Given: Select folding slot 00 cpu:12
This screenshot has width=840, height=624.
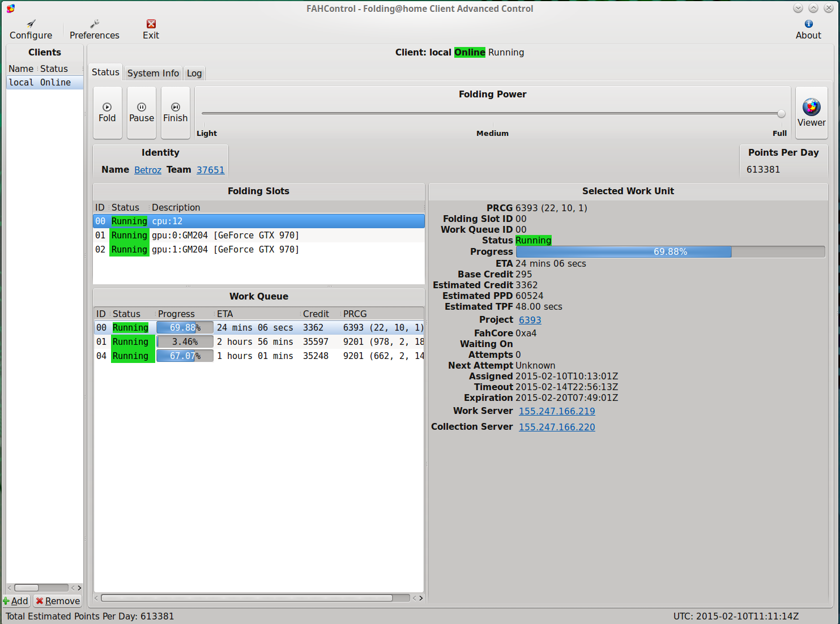Looking at the screenshot, I should point(259,221).
